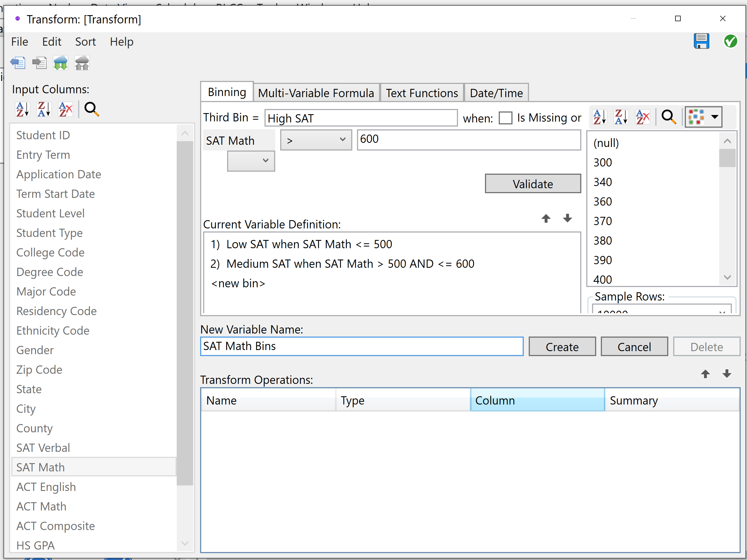Image resolution: width=747 pixels, height=560 pixels.
Task: Select value 380 in sample values
Action: [x=654, y=240]
